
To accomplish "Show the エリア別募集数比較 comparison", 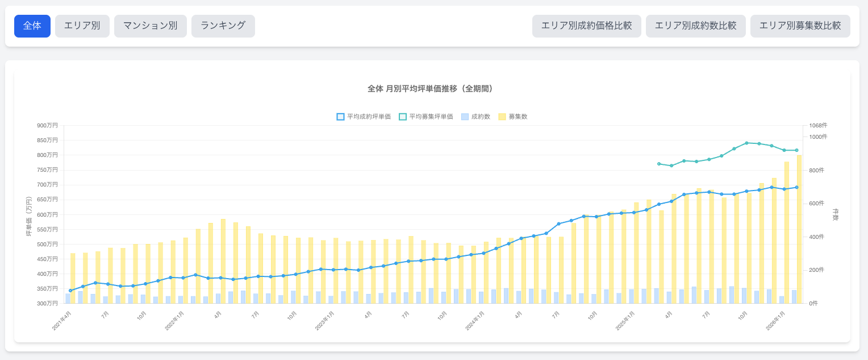I will (800, 26).
